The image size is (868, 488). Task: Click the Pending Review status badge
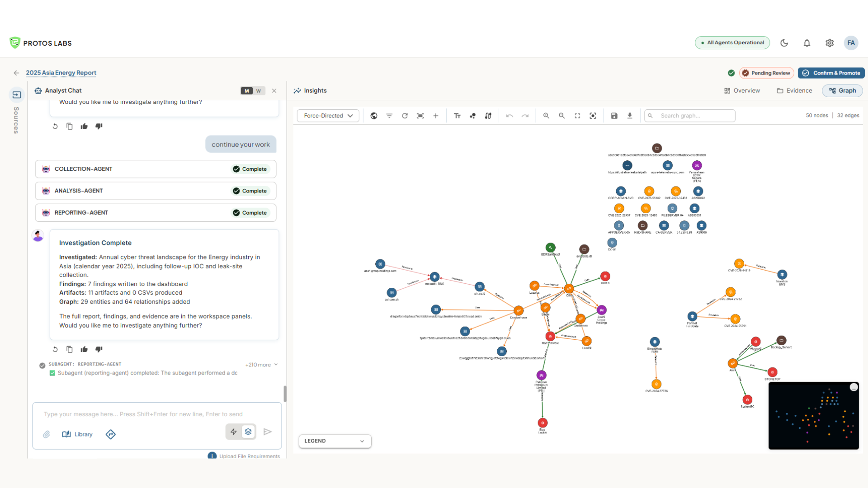click(766, 73)
